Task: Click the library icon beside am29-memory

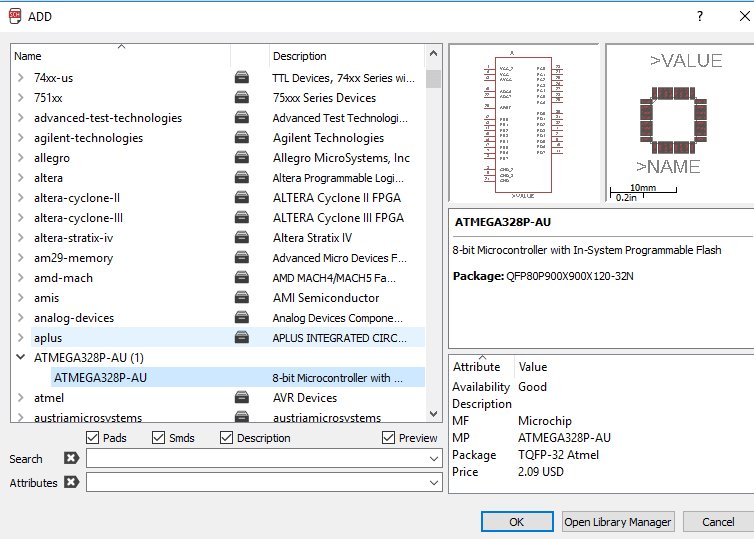Action: coord(241,258)
